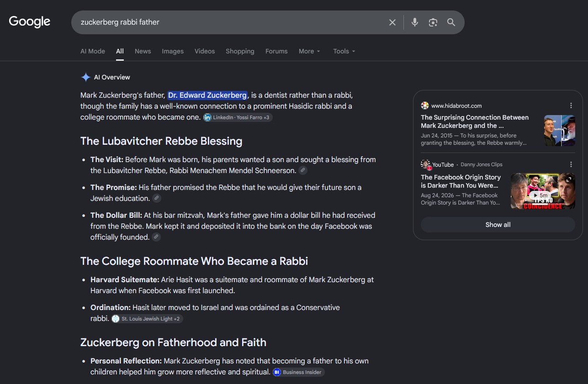
Task: Click the 'Personal Reflection:' bullet label
Action: 126,361
